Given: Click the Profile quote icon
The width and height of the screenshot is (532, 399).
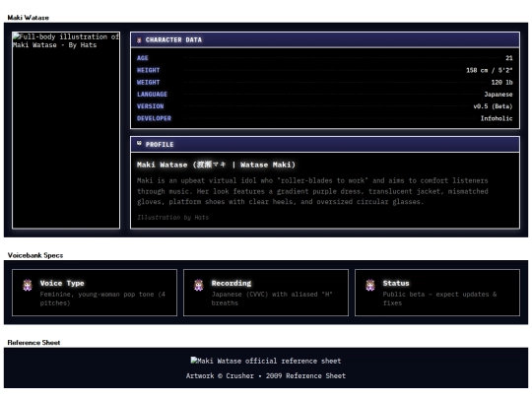Looking at the screenshot, I should tap(139, 144).
